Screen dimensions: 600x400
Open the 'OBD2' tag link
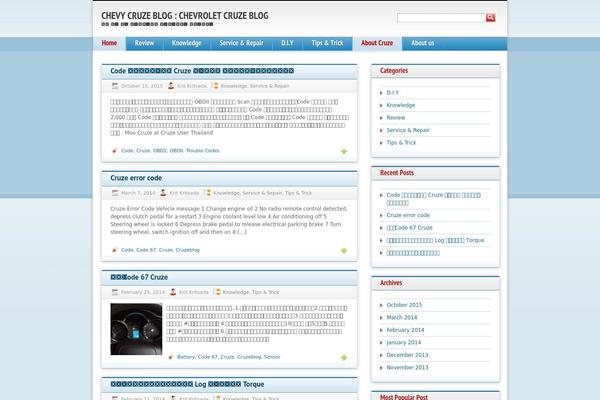(160, 150)
